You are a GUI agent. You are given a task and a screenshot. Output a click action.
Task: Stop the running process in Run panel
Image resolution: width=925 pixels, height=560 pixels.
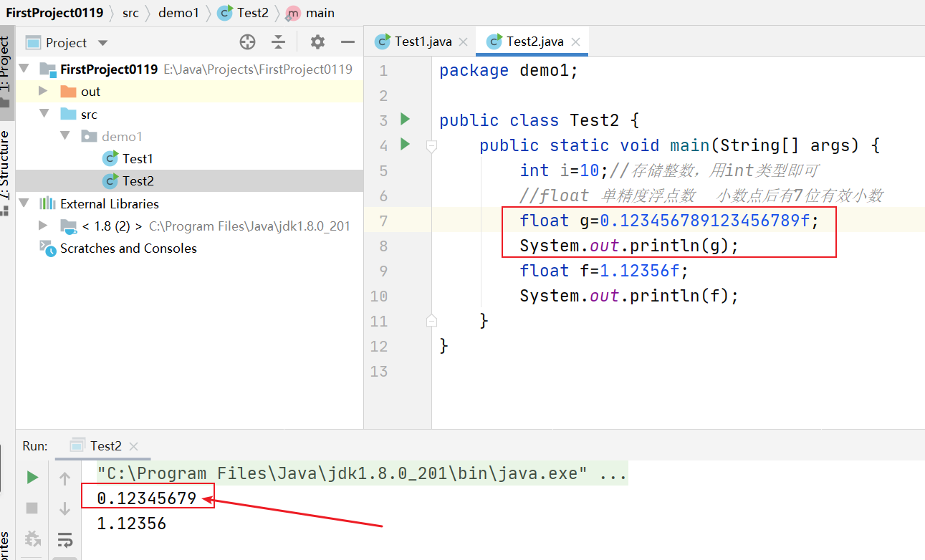(x=32, y=508)
